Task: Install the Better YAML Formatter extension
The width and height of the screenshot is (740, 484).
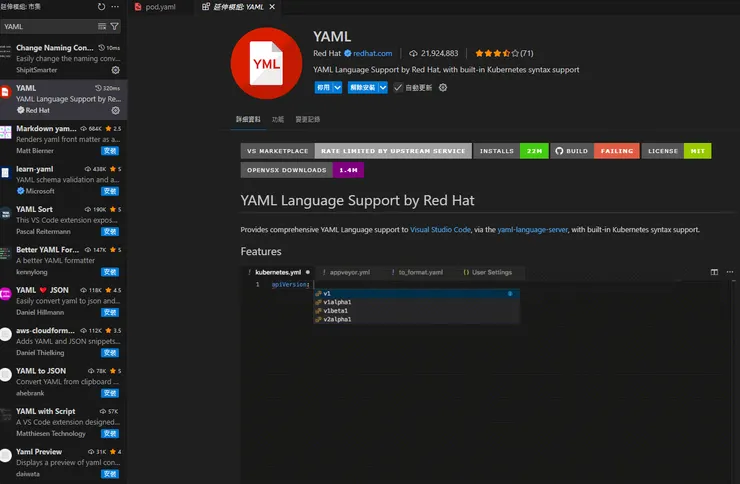Action: point(110,272)
